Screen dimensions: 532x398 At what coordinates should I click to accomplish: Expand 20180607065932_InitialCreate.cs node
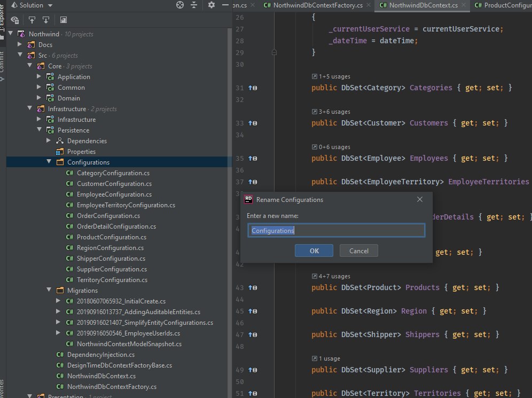point(58,301)
